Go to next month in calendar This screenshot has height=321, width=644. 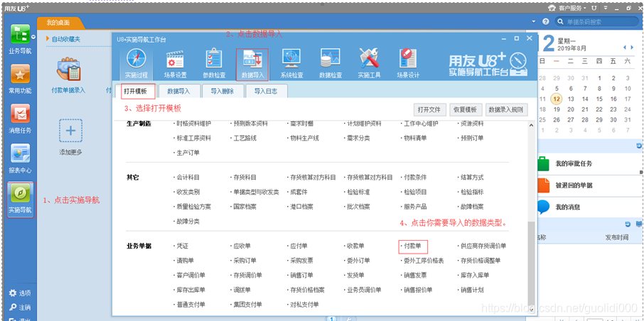[x=632, y=48]
